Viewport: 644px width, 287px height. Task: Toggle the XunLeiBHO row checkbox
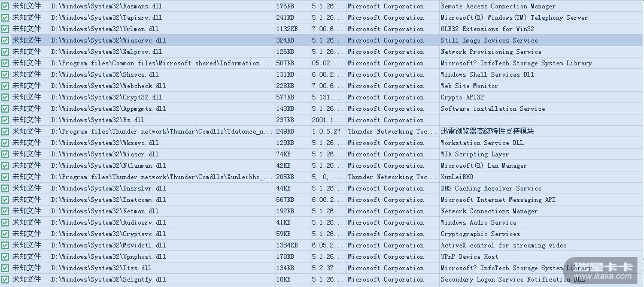5,177
